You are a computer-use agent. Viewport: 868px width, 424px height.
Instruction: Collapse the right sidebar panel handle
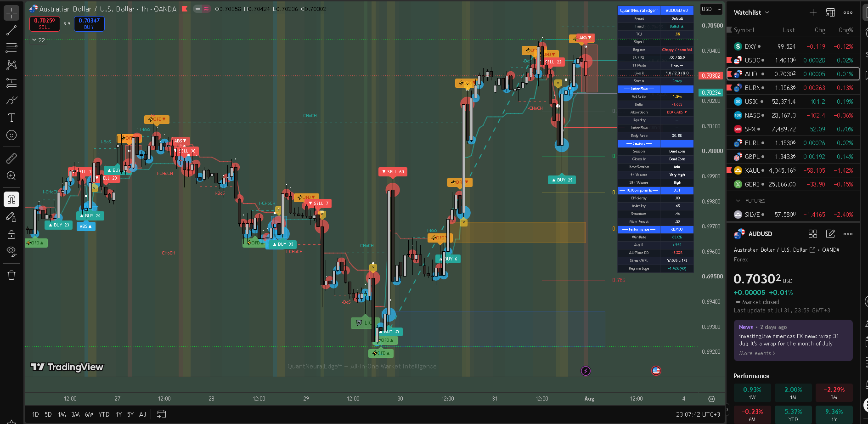coord(727,409)
